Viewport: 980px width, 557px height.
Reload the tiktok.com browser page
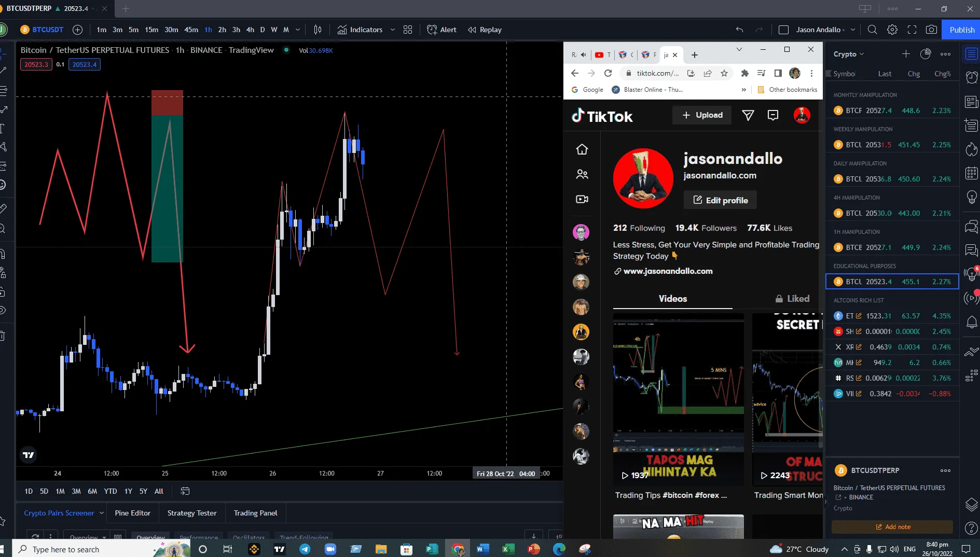pyautogui.click(x=608, y=73)
